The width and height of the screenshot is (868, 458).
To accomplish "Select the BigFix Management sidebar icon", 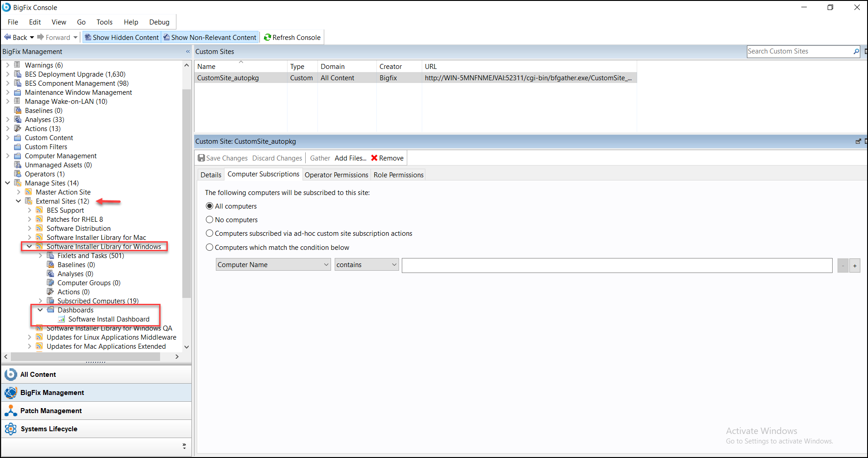I will pos(11,392).
